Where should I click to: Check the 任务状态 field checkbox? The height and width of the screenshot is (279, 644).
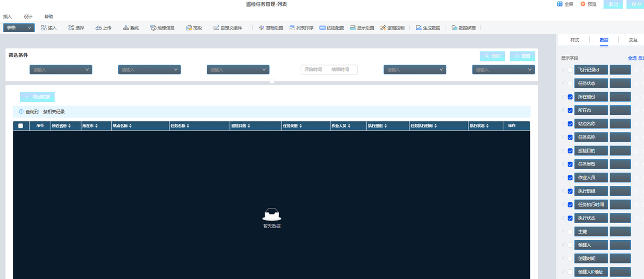point(570,84)
